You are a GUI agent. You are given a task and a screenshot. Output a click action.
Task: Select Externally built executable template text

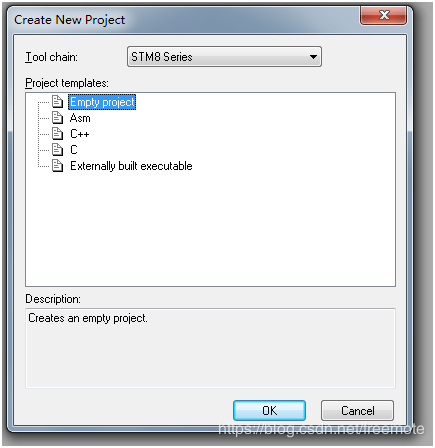[x=131, y=166]
